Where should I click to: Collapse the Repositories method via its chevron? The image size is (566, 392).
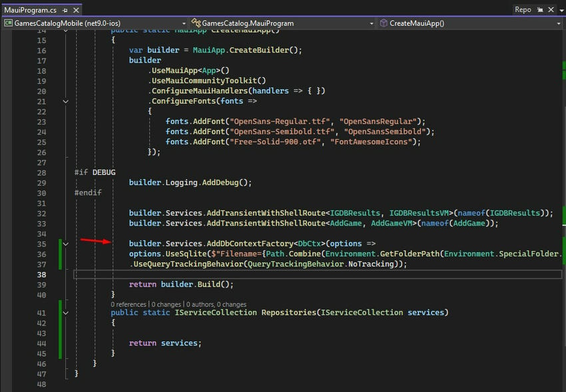click(x=65, y=313)
